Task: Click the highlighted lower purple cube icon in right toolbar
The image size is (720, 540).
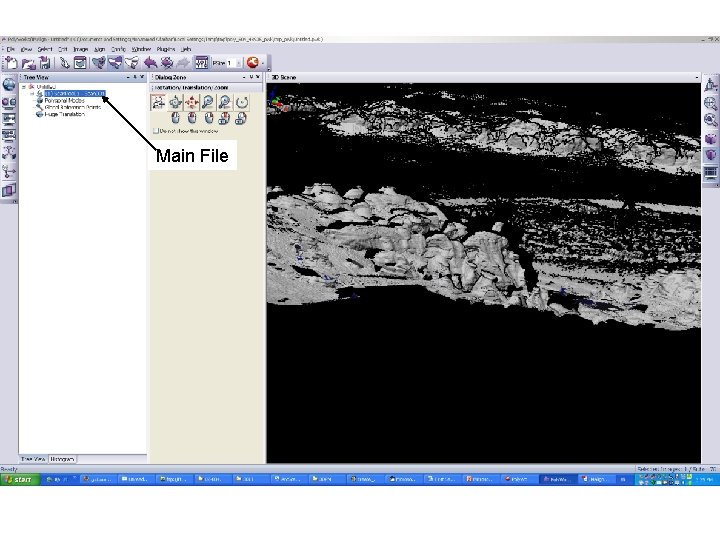Action: [x=710, y=155]
